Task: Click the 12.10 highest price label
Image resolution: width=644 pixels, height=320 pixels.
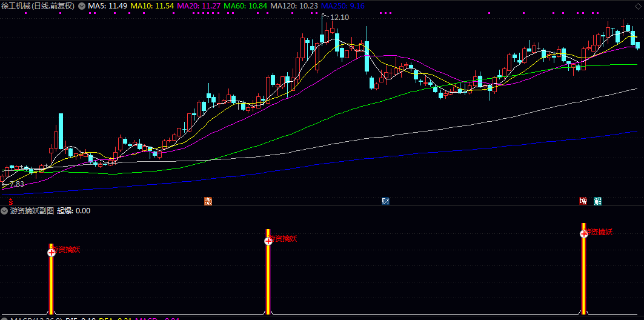Action: [339, 18]
